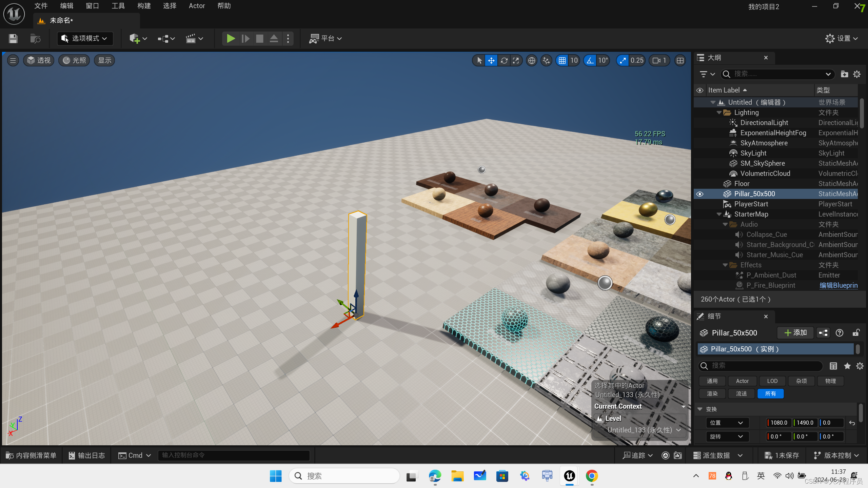Collapse the Lighting folder in Outliner
868x488 pixels.
click(x=719, y=113)
